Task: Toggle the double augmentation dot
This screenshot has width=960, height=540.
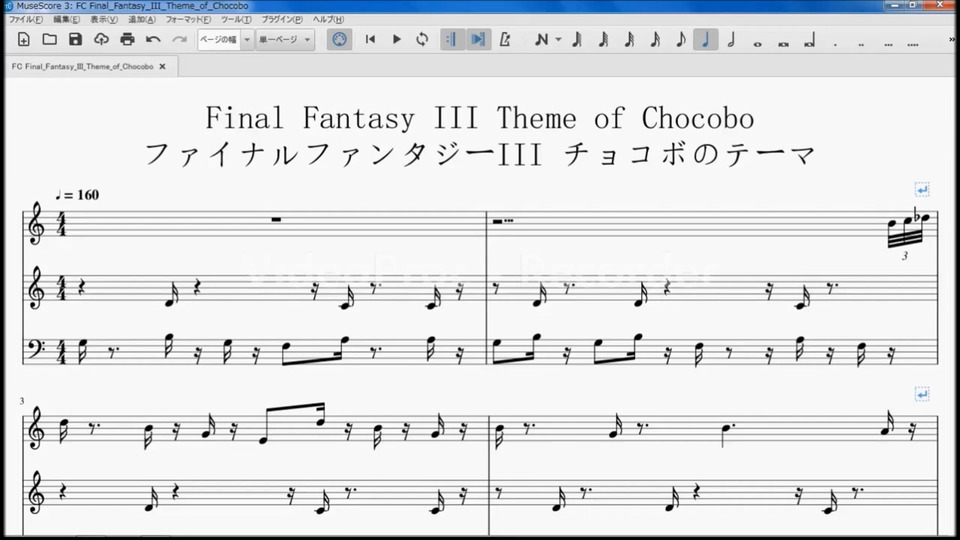Action: tap(861, 43)
